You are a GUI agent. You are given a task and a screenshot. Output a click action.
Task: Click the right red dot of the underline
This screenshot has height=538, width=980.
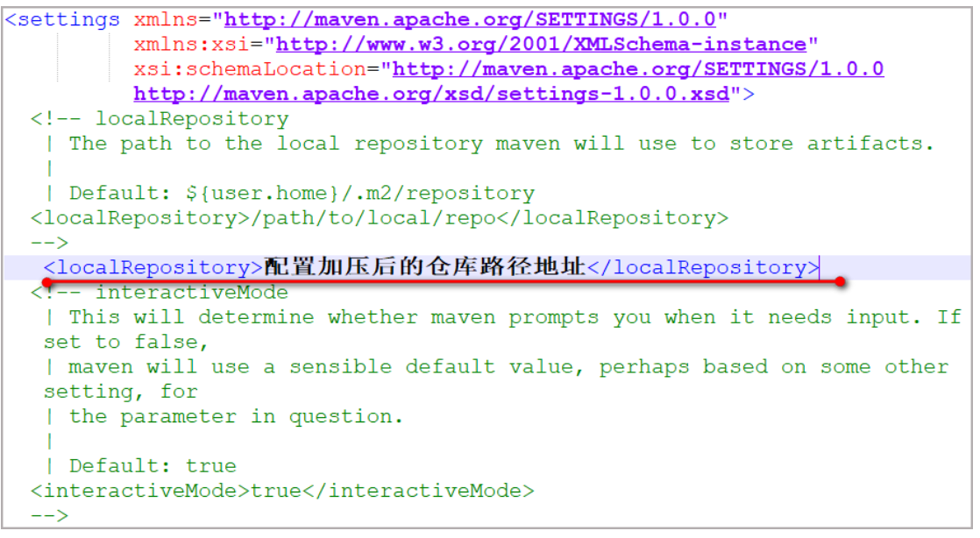coord(840,282)
